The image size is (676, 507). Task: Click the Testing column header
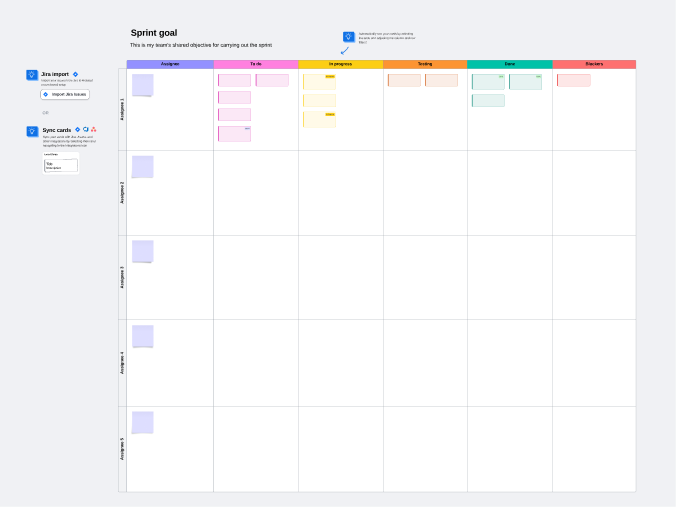(425, 64)
